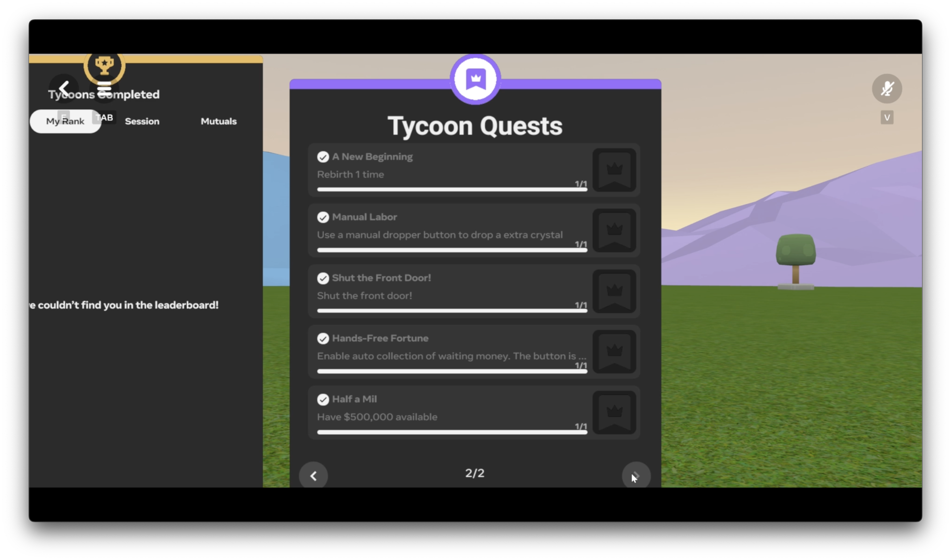Click the A New Beginning checkmark
The height and width of the screenshot is (560, 951).
click(x=323, y=157)
